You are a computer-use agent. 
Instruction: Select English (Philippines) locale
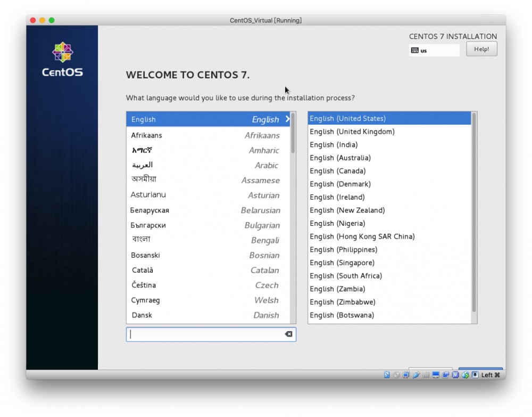389,250
